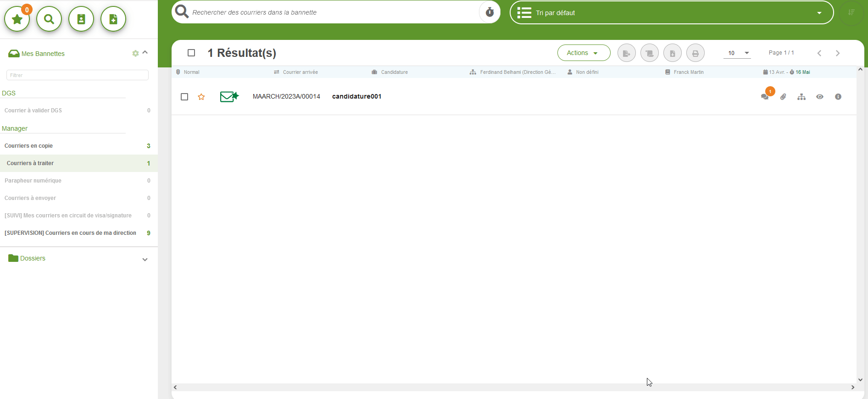Open SUPERVISION Courriers en cours basket

(x=70, y=233)
